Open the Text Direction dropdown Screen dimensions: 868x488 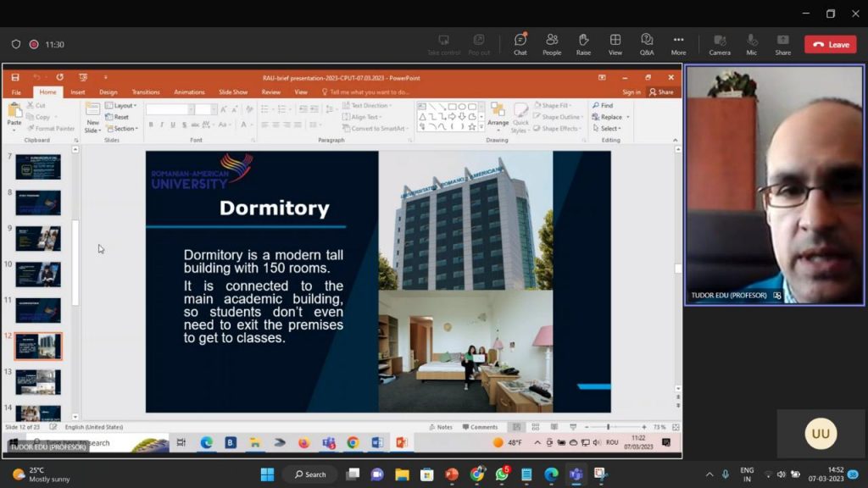(367, 105)
